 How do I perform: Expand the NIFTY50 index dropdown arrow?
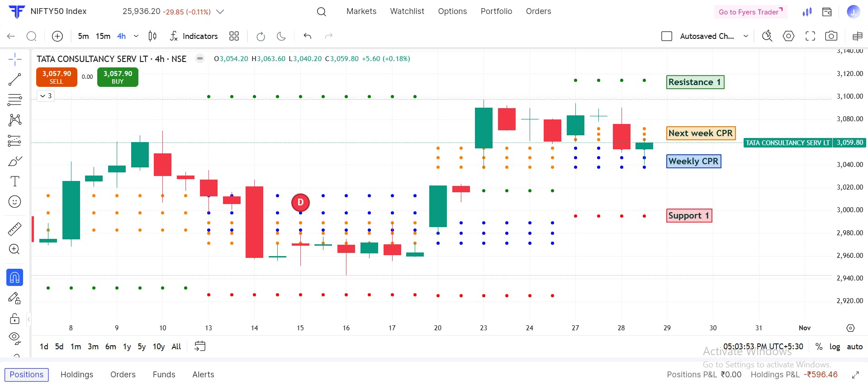(220, 12)
